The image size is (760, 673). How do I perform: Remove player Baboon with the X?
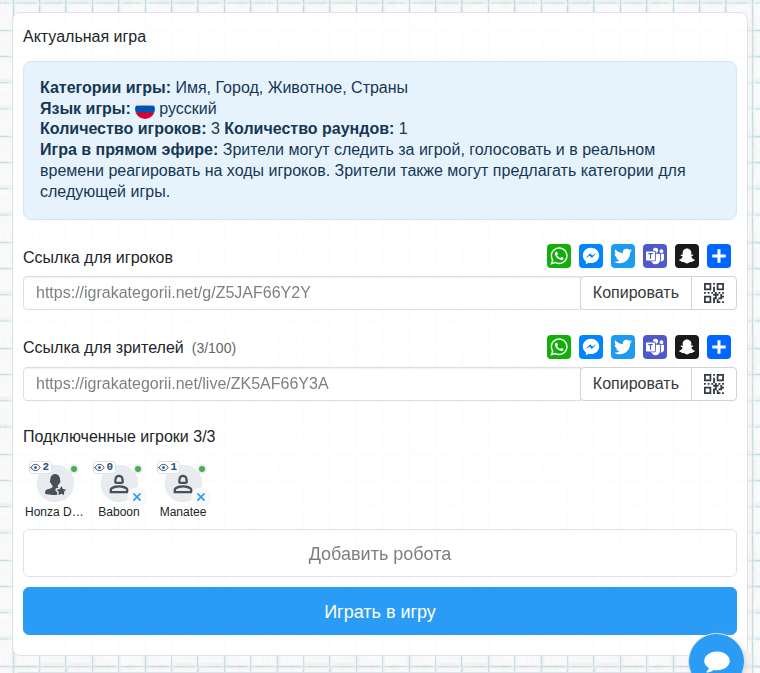137,497
